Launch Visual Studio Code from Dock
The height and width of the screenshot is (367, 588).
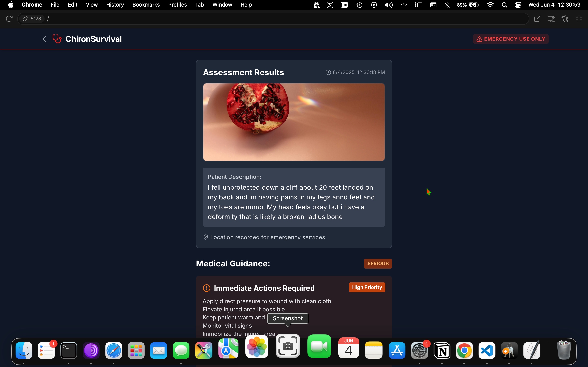487,350
